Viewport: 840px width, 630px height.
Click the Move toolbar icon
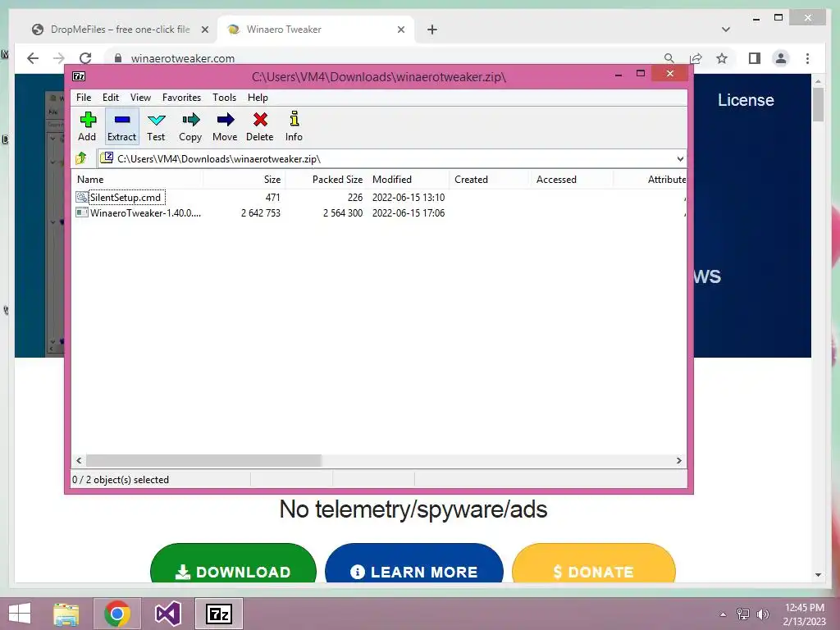coord(225,126)
